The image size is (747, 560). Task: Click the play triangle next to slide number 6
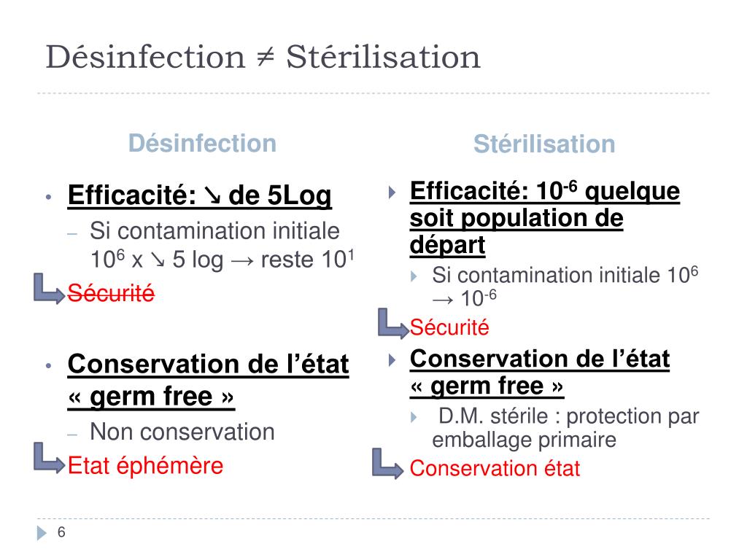[x=42, y=533]
